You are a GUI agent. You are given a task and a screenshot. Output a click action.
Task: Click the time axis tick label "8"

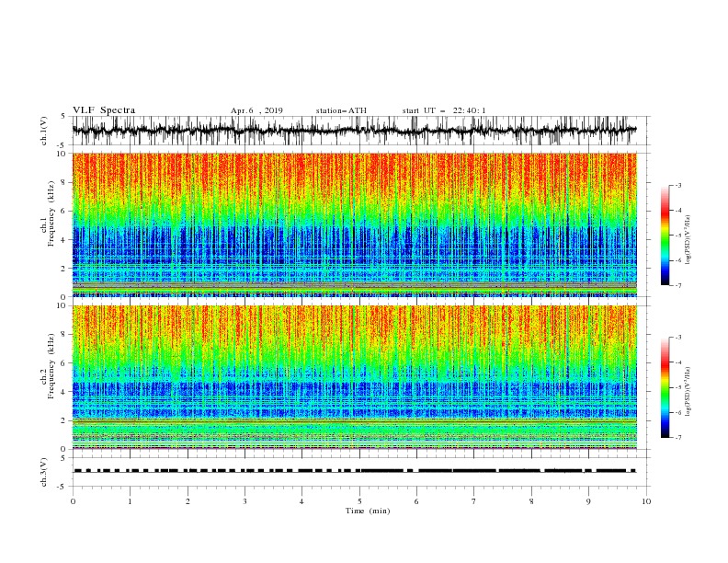click(x=531, y=501)
